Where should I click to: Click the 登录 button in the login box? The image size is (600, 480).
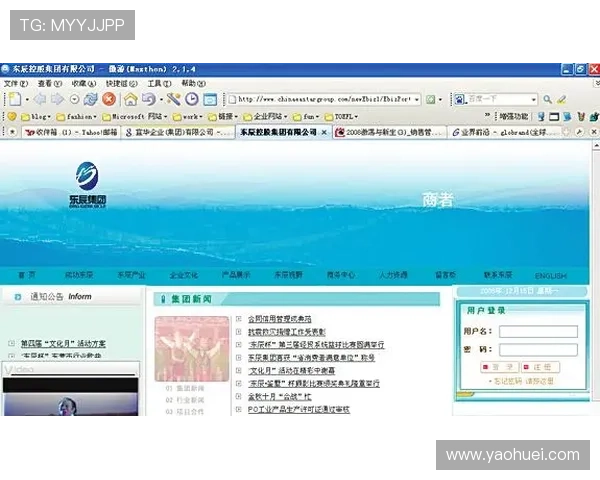coord(499,367)
